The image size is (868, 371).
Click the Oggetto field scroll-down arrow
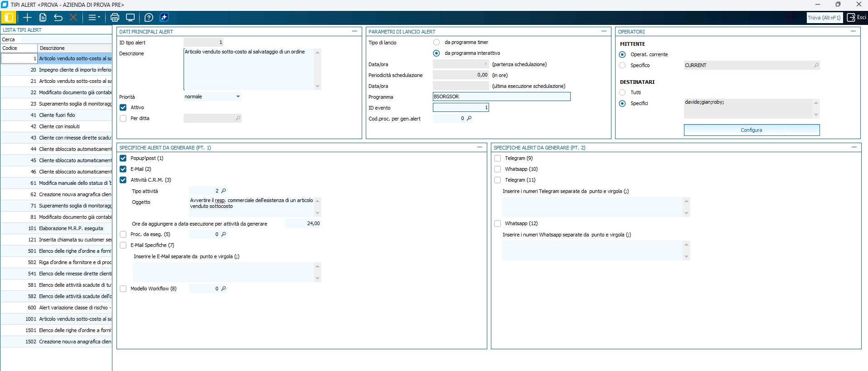pos(317,213)
